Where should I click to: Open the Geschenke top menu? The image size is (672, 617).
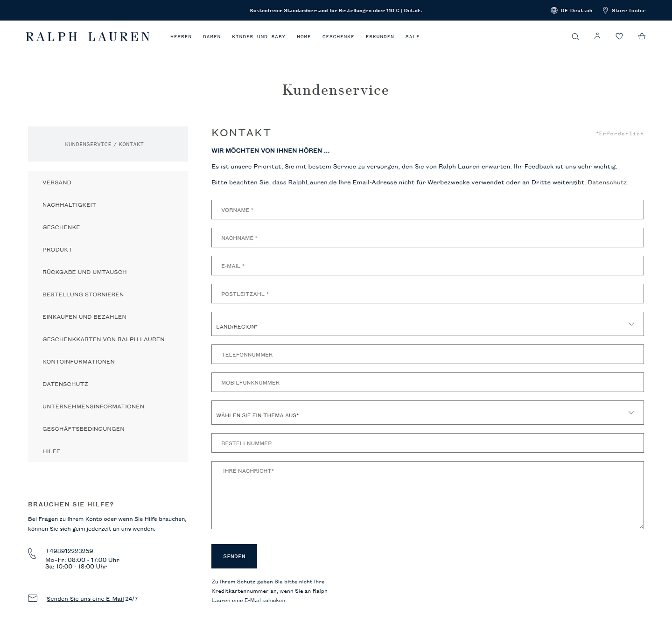tap(338, 36)
